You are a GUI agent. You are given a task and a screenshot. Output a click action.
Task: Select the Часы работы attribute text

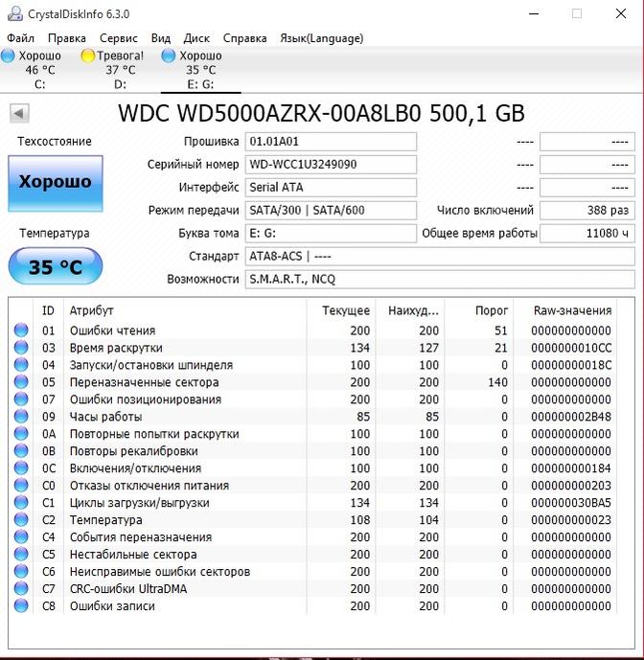click(105, 417)
